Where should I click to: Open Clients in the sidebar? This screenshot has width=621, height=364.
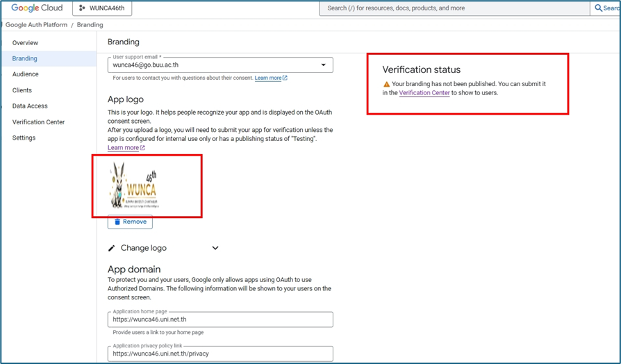(x=22, y=90)
